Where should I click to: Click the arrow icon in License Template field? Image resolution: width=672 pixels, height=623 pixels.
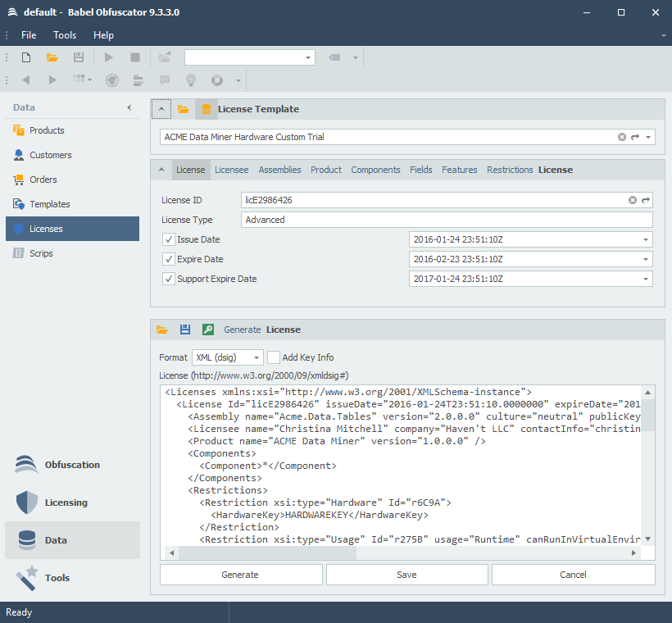pos(635,137)
